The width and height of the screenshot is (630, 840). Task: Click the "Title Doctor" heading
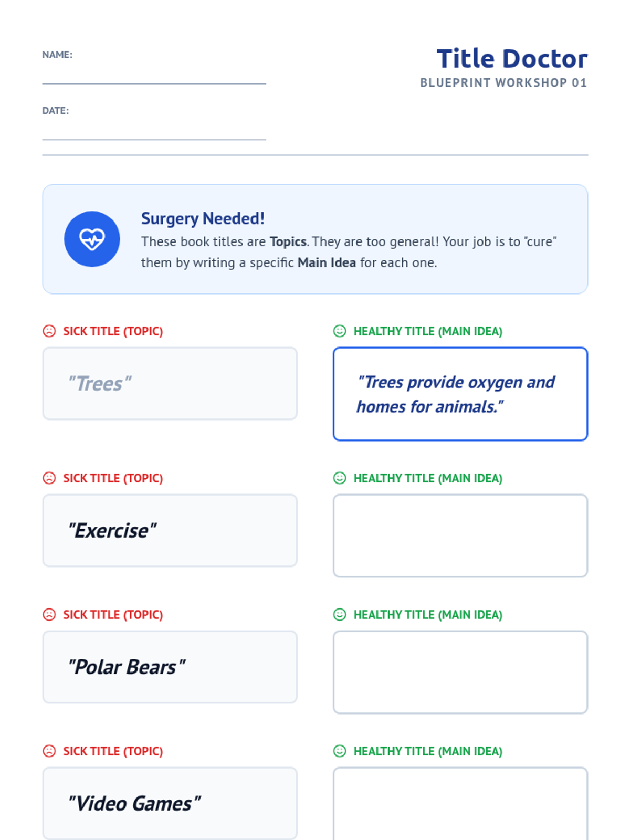[x=512, y=58]
